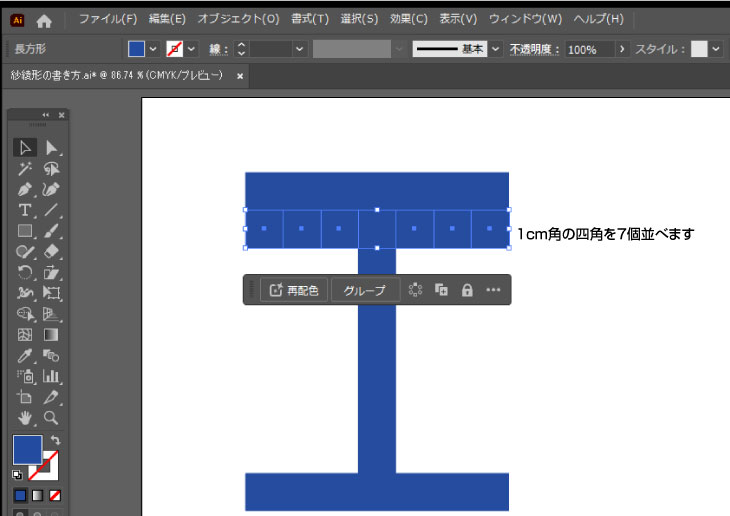The image size is (730, 516).
Task: Select the Pen tool
Action: tap(25, 189)
